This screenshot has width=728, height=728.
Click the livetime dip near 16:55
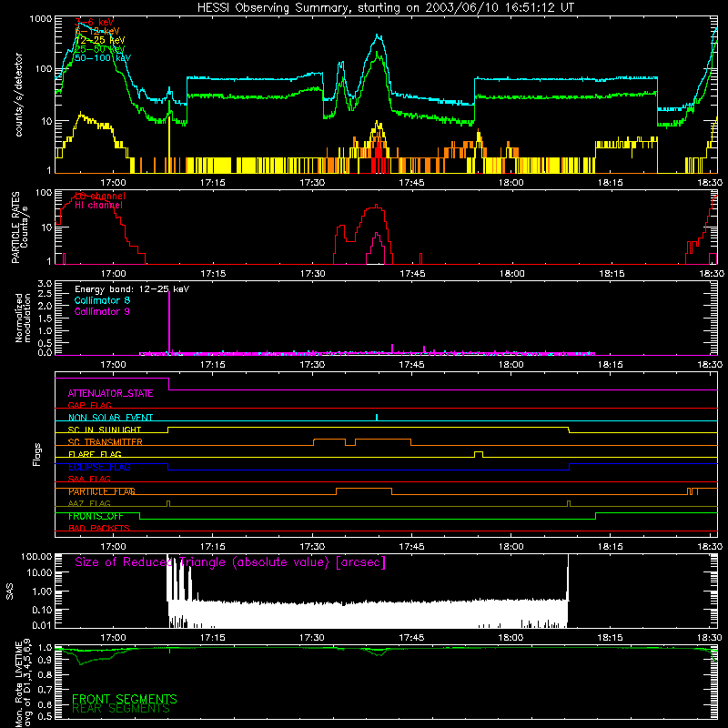[82, 662]
